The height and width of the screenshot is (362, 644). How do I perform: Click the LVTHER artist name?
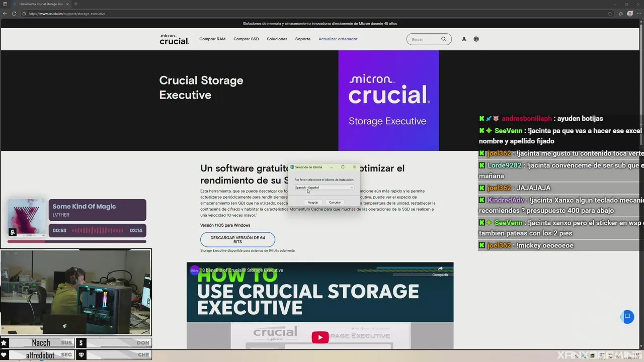tap(61, 215)
